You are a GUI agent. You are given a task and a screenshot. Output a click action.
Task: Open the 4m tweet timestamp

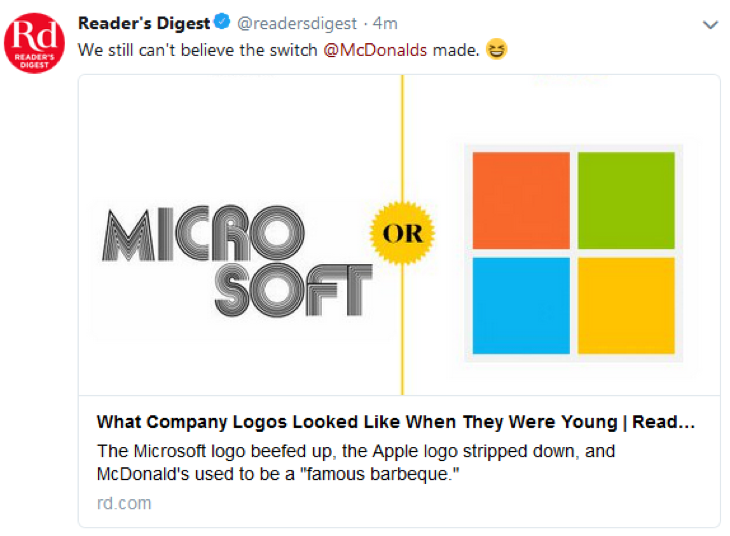[x=385, y=24]
